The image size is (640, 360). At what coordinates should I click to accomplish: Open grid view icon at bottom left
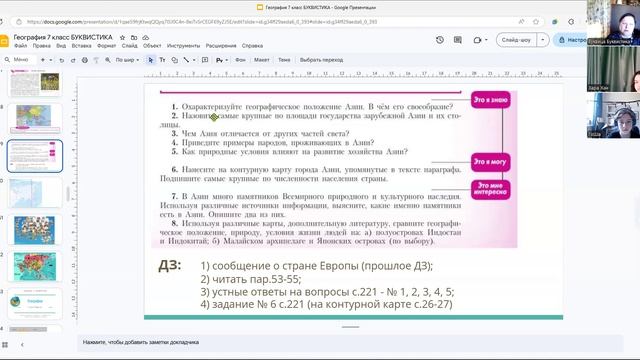pyautogui.click(x=5, y=345)
